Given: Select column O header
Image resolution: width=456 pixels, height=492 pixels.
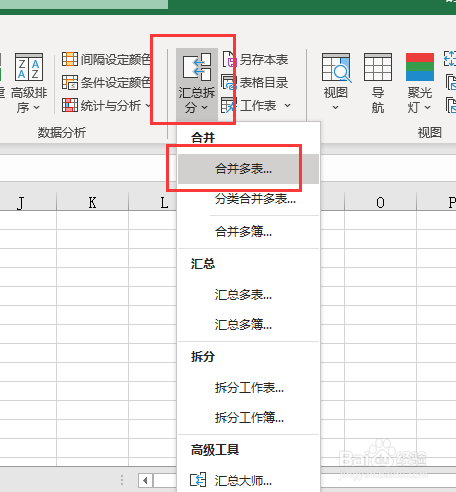Looking at the screenshot, I should [380, 203].
